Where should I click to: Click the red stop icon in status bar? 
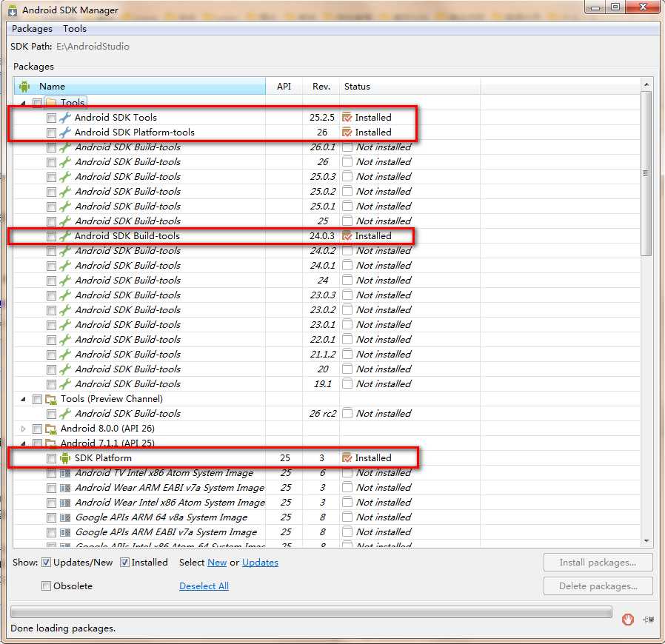click(x=628, y=620)
